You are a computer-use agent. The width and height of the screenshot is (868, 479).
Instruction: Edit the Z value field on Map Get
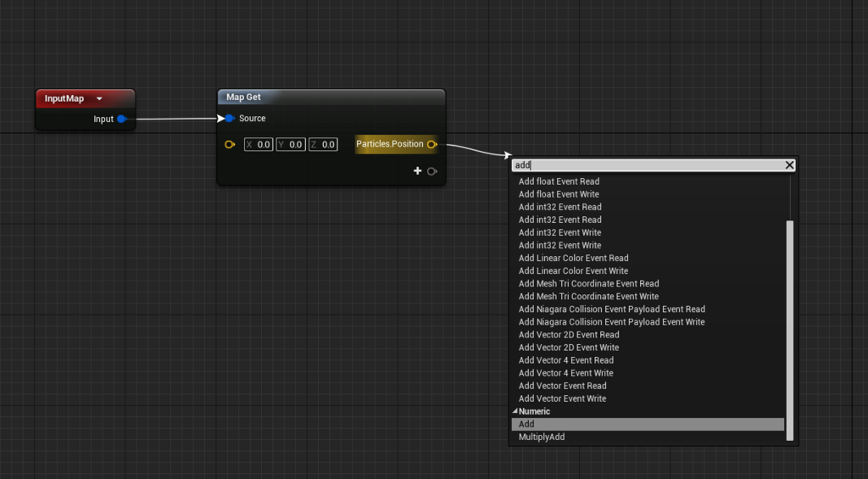323,144
